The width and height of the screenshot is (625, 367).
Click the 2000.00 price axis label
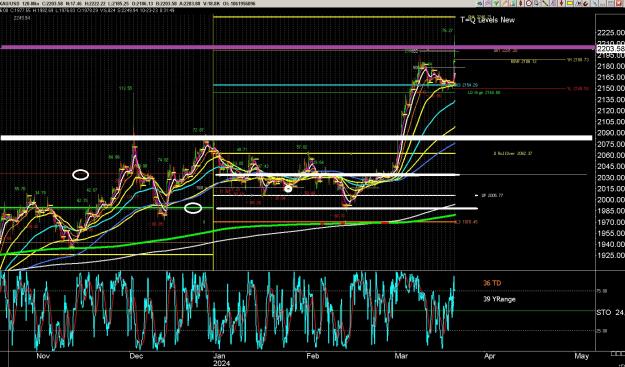pyautogui.click(x=611, y=200)
